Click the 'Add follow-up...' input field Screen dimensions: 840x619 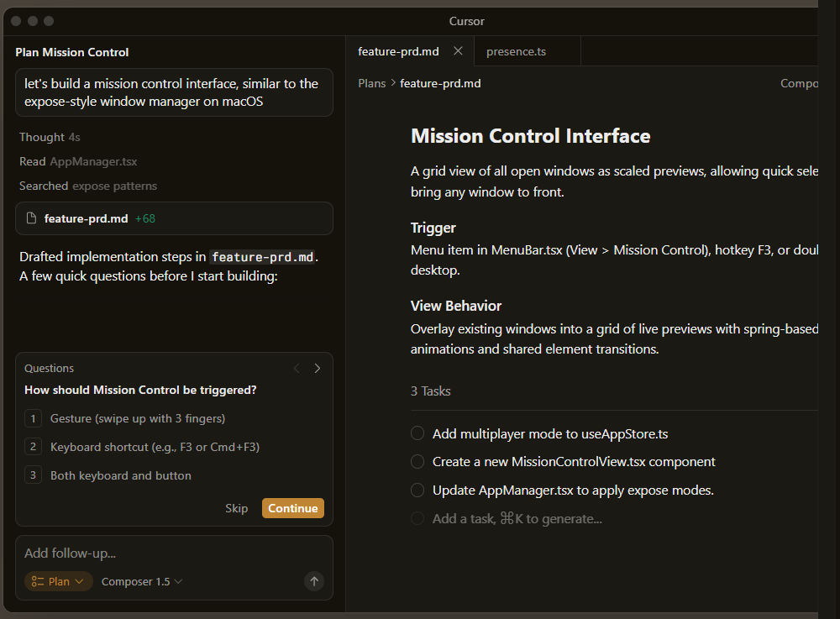(168, 553)
